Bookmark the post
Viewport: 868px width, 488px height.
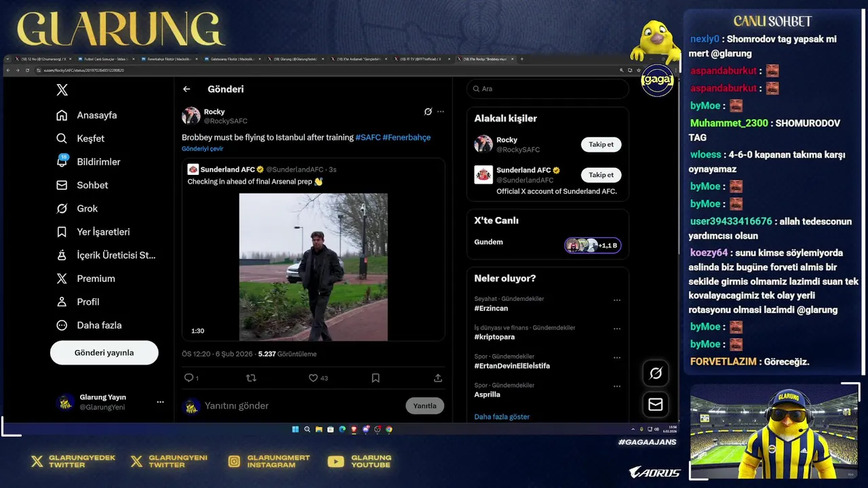(x=376, y=378)
